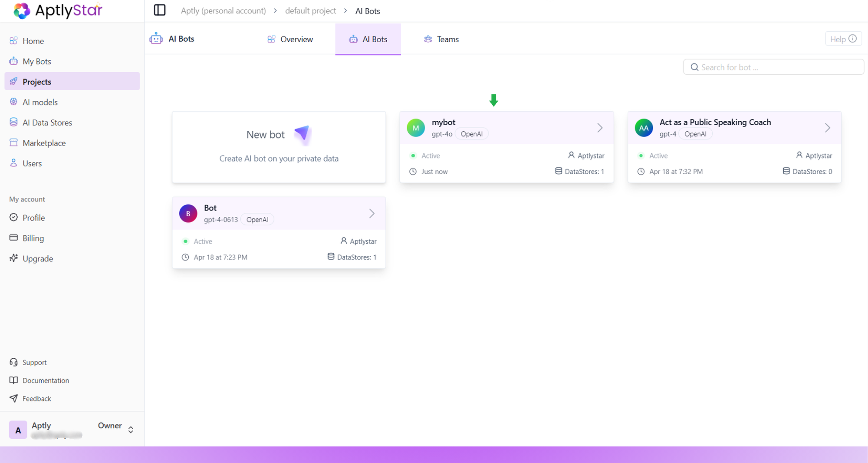The width and height of the screenshot is (868, 463).
Task: Click the Marketplace store icon
Action: point(13,142)
